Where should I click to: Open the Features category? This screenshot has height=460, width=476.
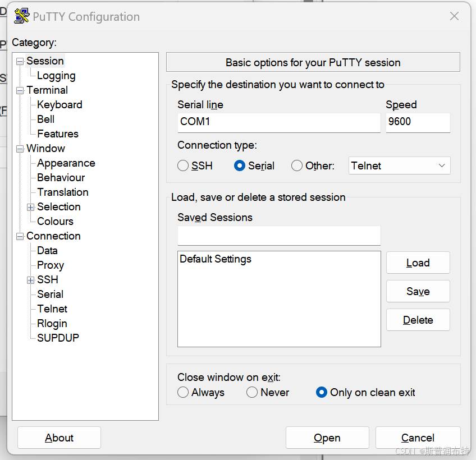click(x=58, y=134)
